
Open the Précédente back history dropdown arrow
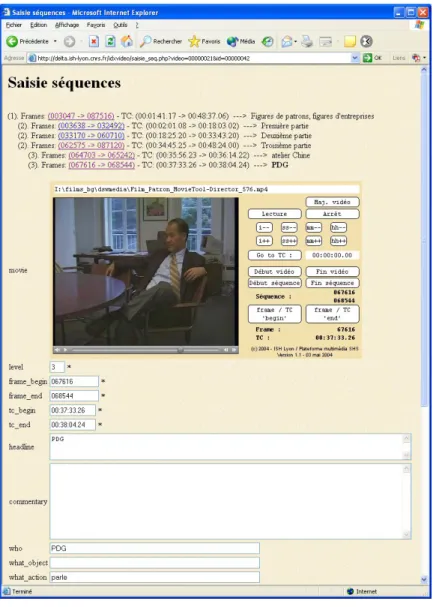[55, 41]
